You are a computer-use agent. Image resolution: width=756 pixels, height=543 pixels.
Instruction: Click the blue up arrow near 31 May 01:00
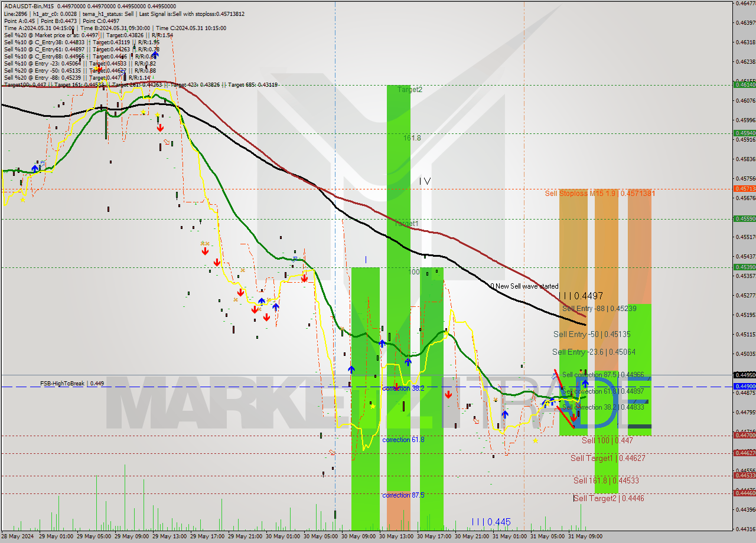click(x=504, y=414)
